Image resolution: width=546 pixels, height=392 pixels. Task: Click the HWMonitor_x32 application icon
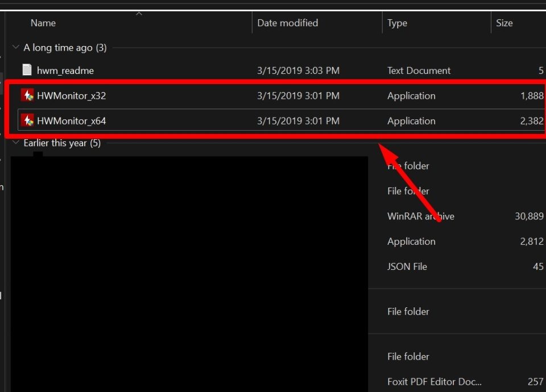(27, 95)
